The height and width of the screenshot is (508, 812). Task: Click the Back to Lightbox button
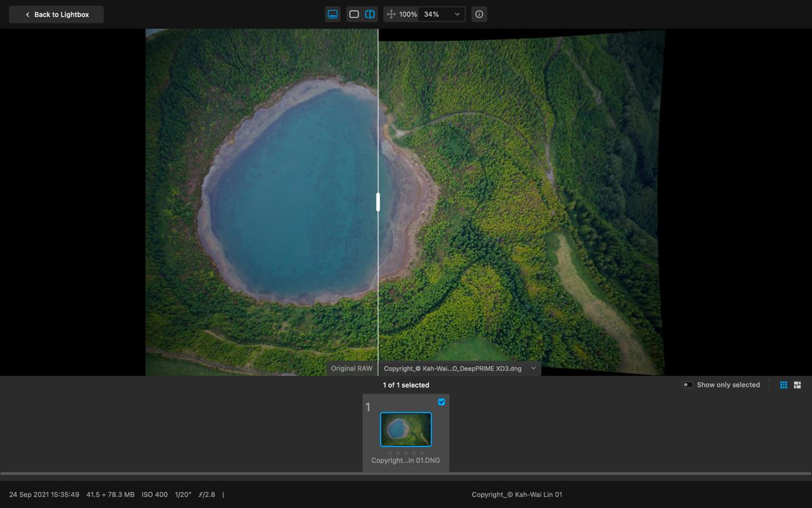point(56,14)
